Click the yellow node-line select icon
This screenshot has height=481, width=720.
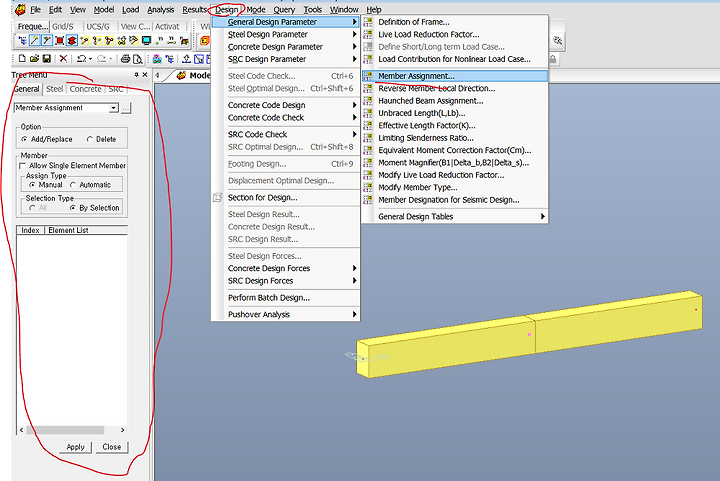(85, 40)
